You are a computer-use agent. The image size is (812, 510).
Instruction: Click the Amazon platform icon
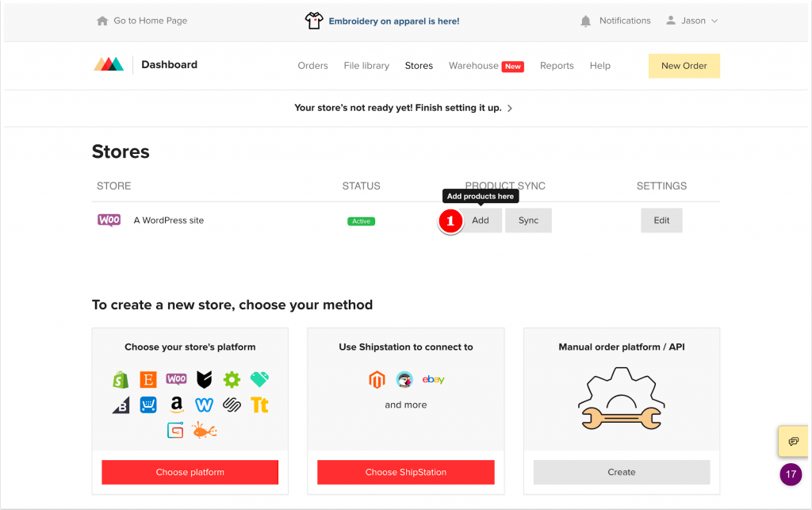pos(177,405)
